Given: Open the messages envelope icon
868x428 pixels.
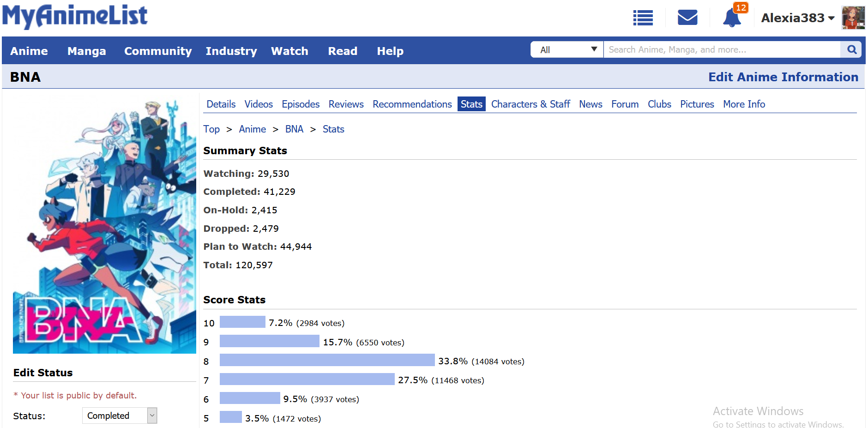Looking at the screenshot, I should point(687,18).
